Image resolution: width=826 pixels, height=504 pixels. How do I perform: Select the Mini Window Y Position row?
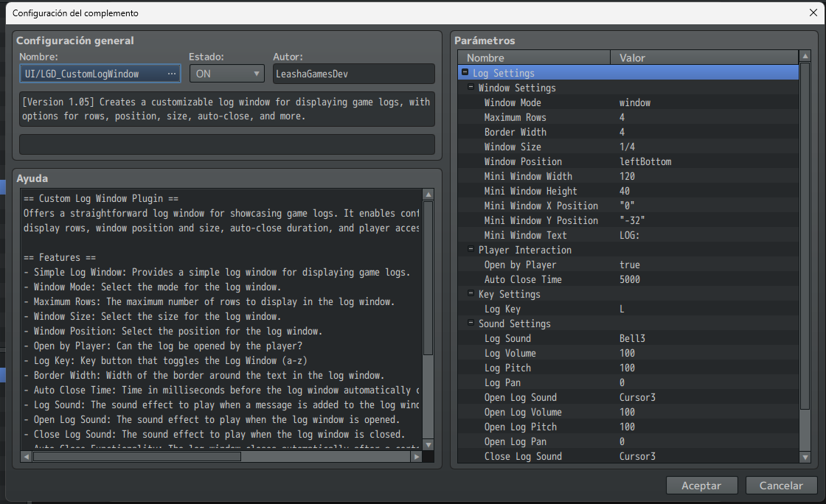(628, 220)
